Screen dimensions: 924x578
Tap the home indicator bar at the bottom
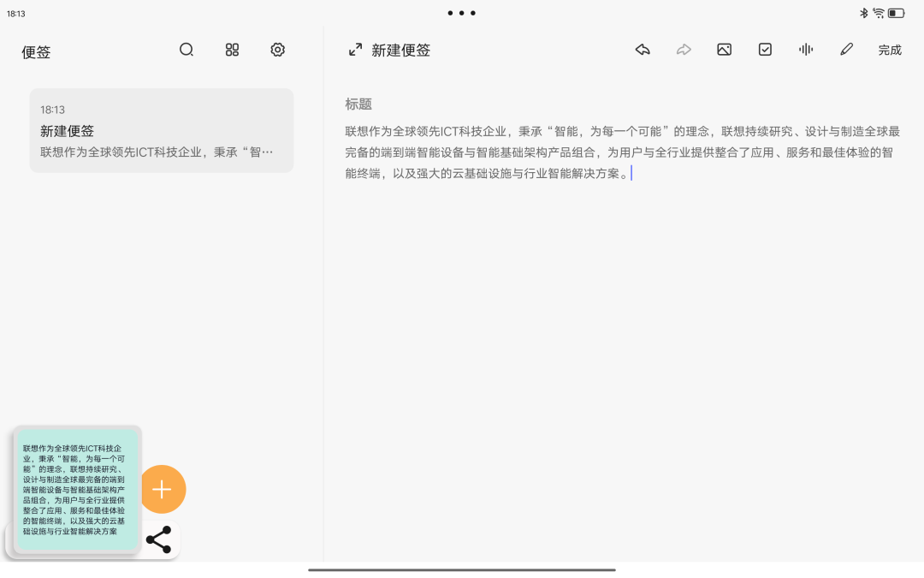coord(462,569)
